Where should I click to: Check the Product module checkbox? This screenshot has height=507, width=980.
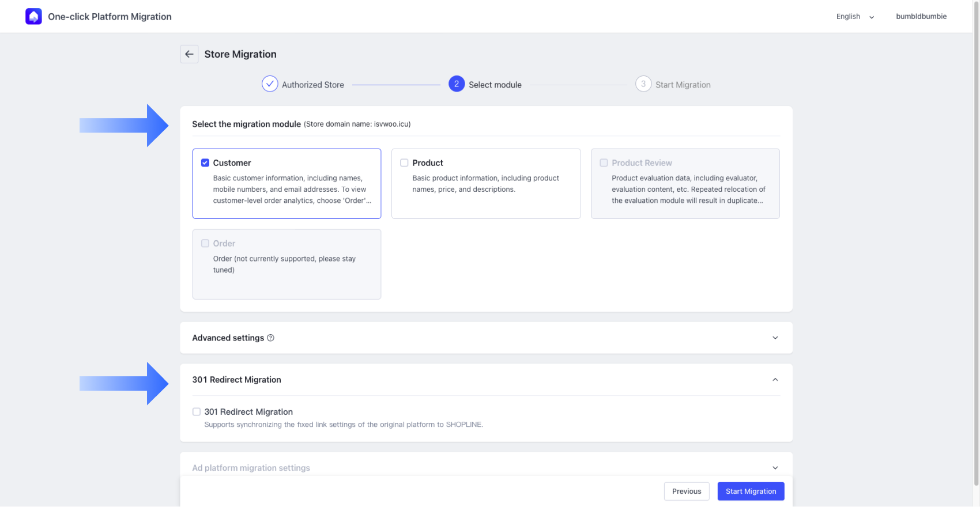pyautogui.click(x=404, y=163)
